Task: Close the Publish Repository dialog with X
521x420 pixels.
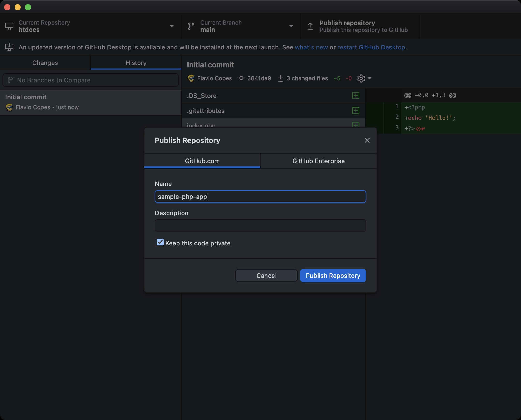Action: pyautogui.click(x=367, y=140)
